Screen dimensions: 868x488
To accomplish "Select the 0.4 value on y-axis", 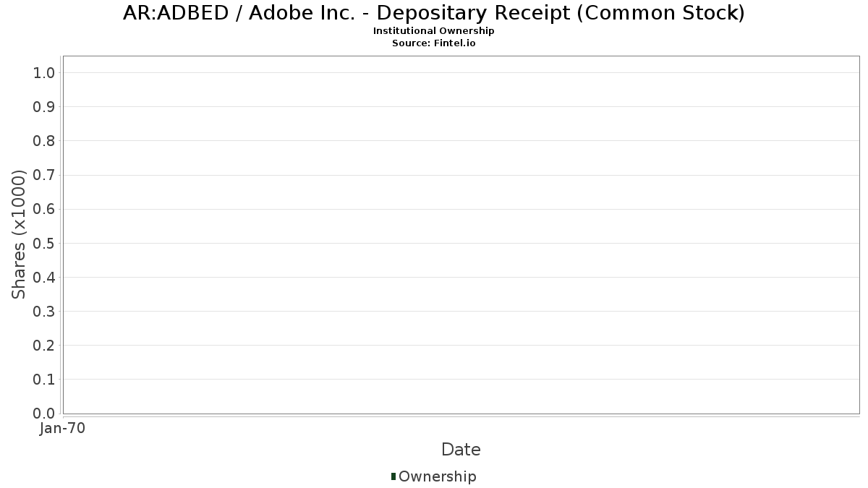I will (44, 278).
